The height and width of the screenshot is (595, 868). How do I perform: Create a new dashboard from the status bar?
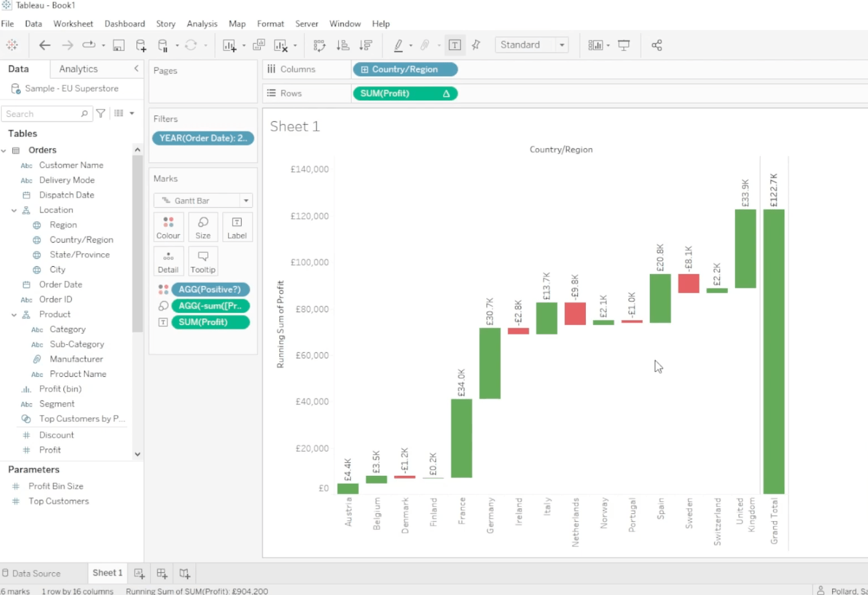coord(161,573)
